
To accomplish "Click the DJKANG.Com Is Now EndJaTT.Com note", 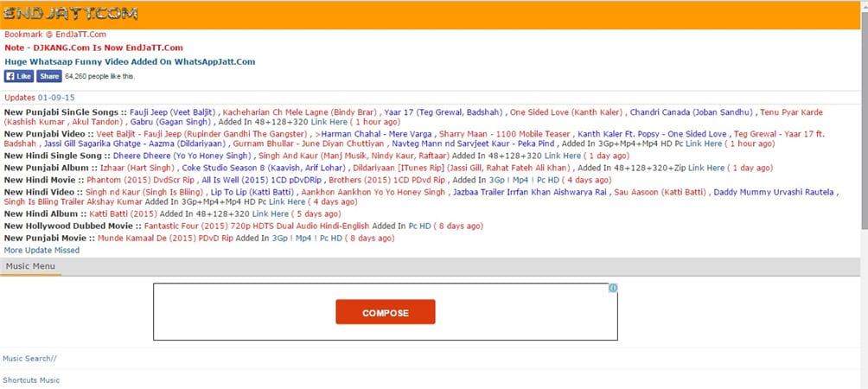I will (x=93, y=48).
